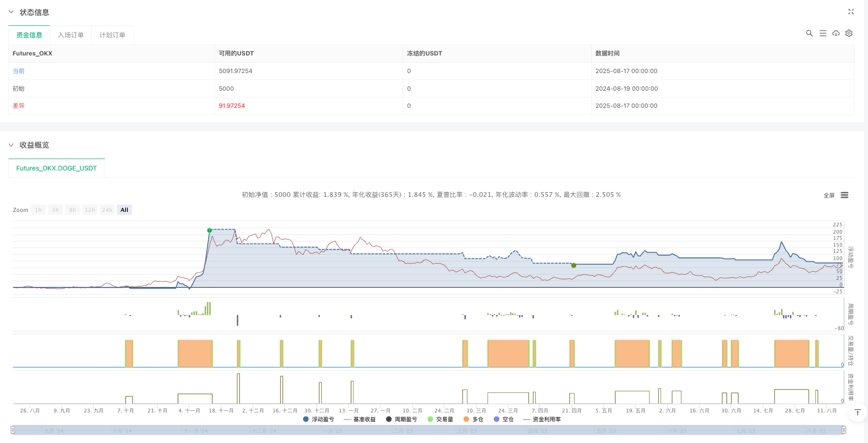Click the scroll-to-top arrow button

click(x=857, y=412)
